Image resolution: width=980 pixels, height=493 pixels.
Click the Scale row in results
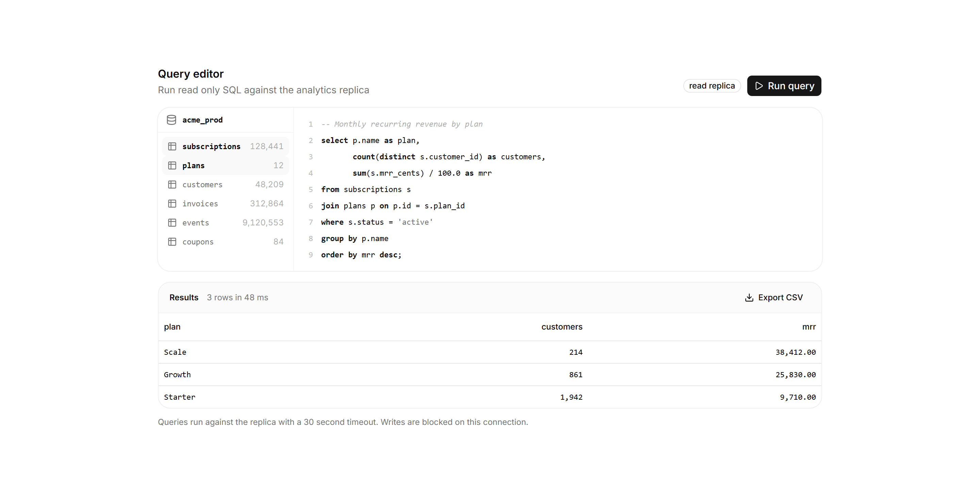click(490, 352)
